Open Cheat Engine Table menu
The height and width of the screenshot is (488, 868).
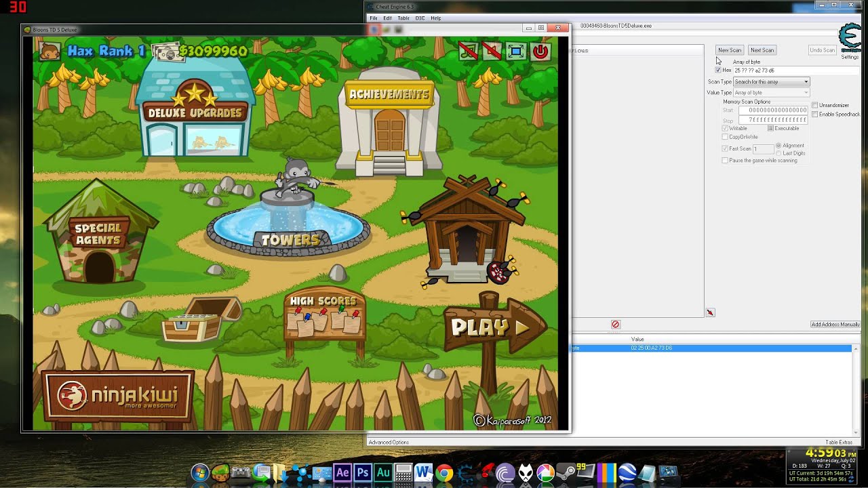[403, 18]
